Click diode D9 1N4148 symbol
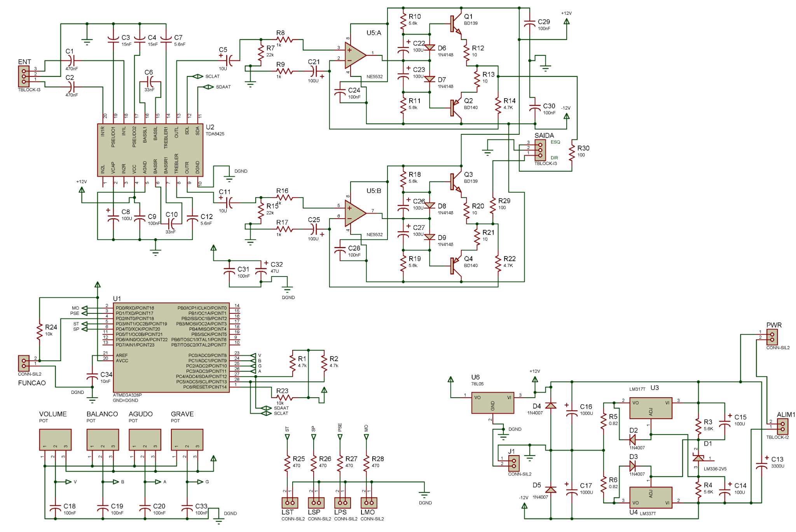 429,237
